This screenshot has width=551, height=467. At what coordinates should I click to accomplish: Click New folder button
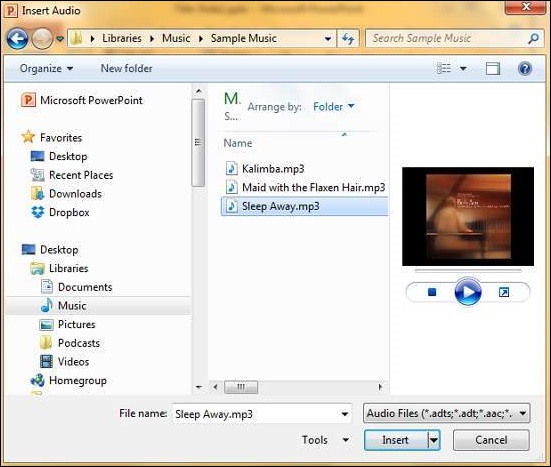127,69
